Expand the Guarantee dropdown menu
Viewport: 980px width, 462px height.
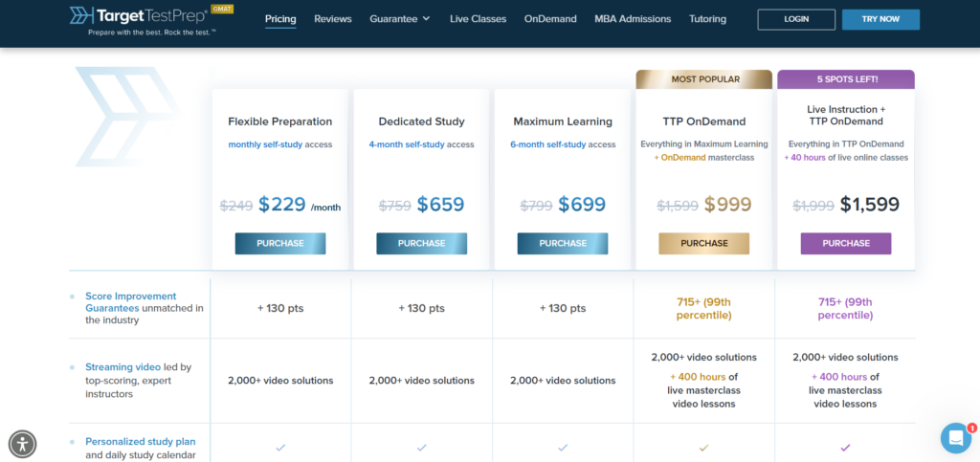pos(400,19)
